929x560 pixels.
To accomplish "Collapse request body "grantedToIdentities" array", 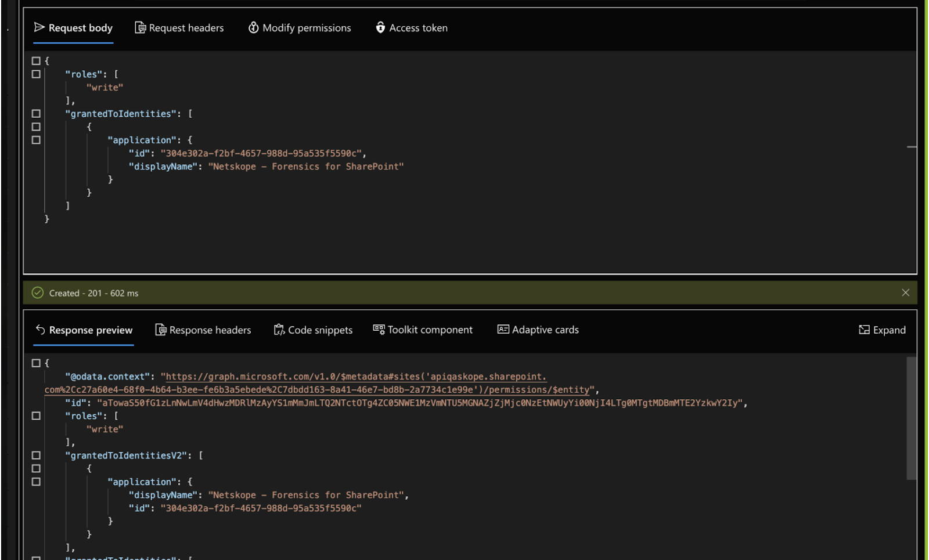I will (36, 114).
